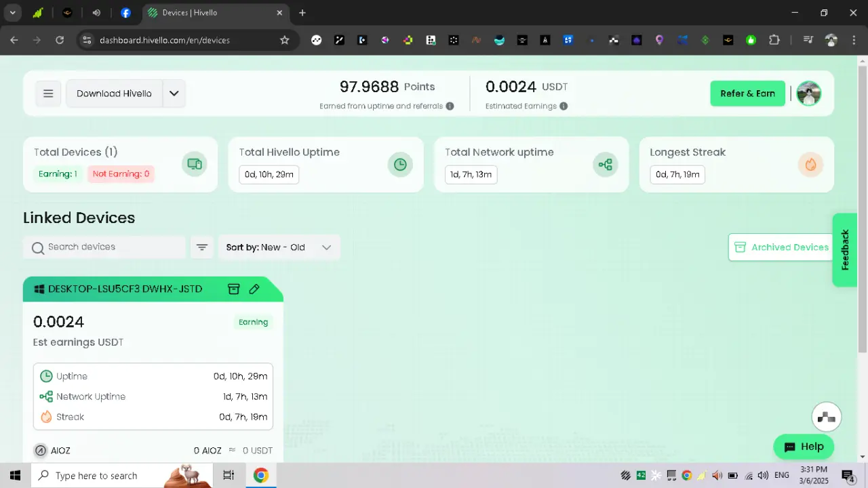Screen dimensions: 868x488
Task: Go back to the previous page
Action: pos(14,40)
